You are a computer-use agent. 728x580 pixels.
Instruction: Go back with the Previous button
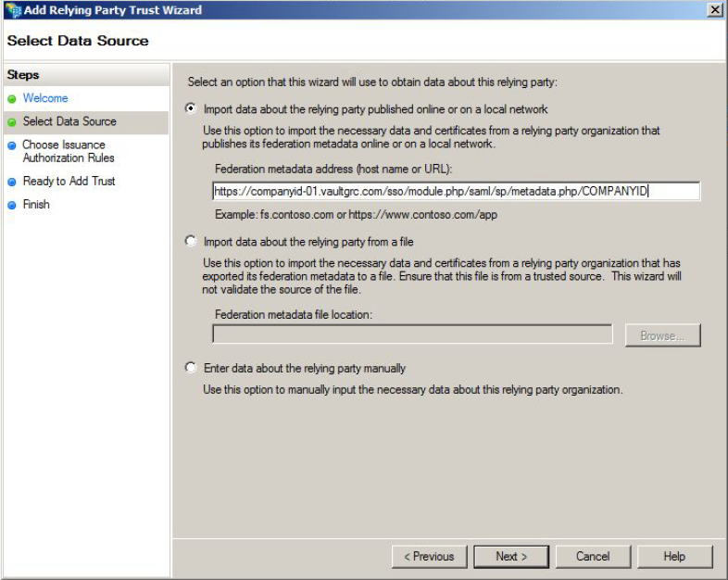pyautogui.click(x=430, y=556)
